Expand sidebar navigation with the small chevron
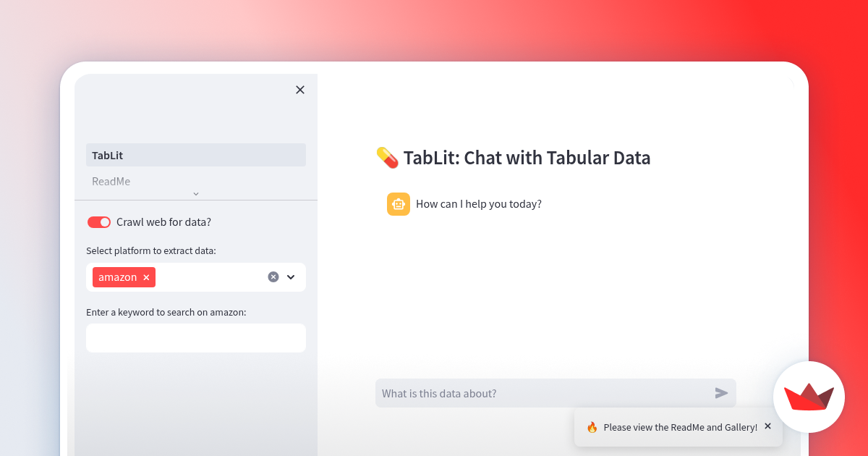 (x=196, y=194)
